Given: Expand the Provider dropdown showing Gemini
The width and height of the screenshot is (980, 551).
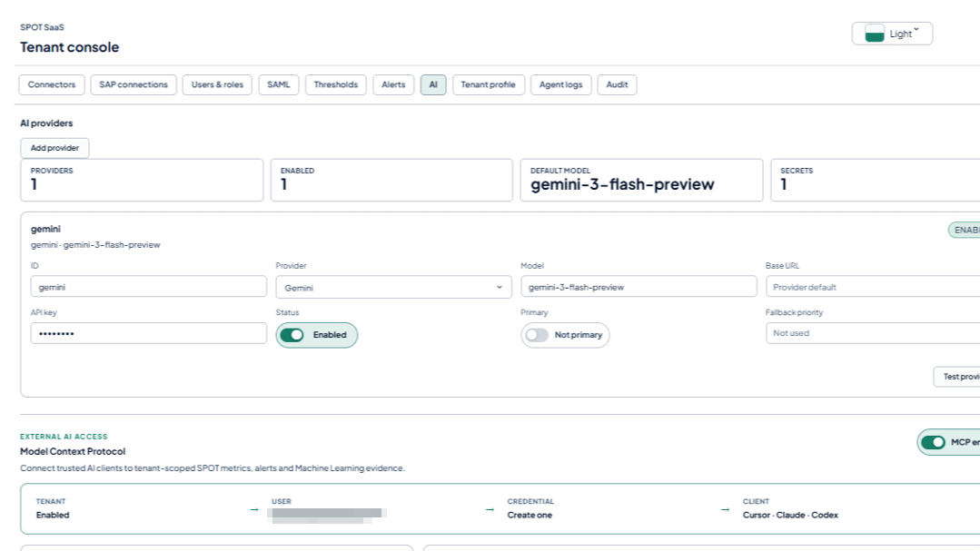Looking at the screenshot, I should coord(394,288).
